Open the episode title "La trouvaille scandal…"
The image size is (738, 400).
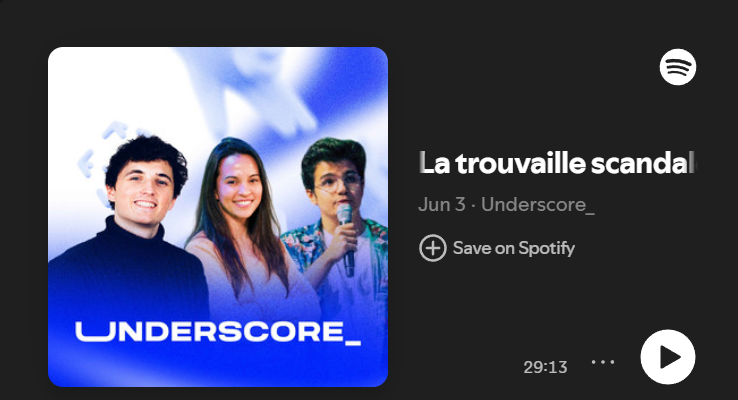[x=557, y=163]
